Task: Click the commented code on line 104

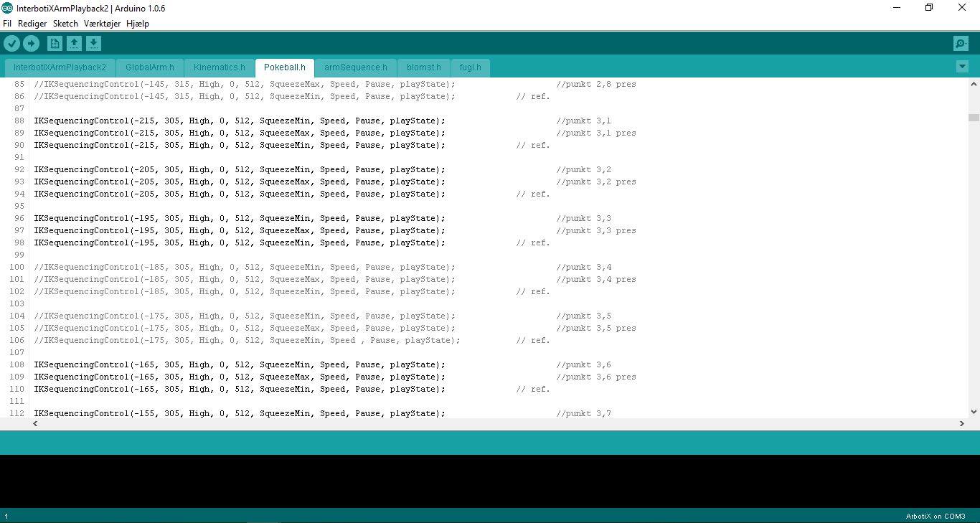Action: pyautogui.click(x=244, y=316)
